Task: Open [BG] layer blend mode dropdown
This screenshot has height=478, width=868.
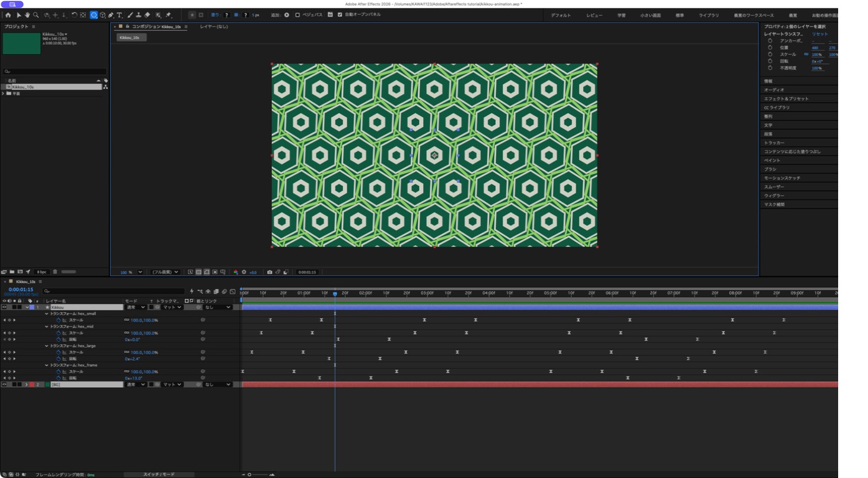Action: (x=135, y=385)
